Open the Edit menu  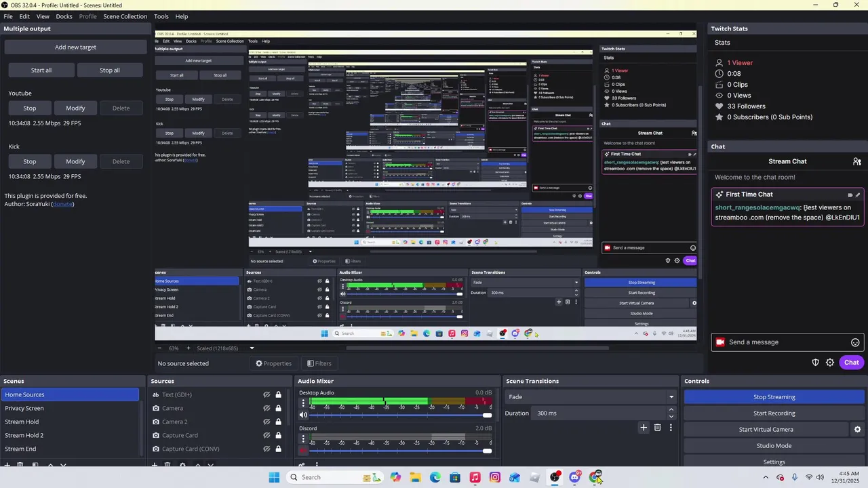pyautogui.click(x=24, y=16)
